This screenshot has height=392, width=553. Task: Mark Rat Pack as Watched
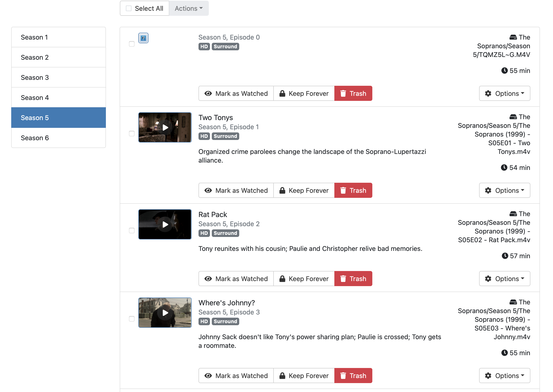pyautogui.click(x=236, y=279)
